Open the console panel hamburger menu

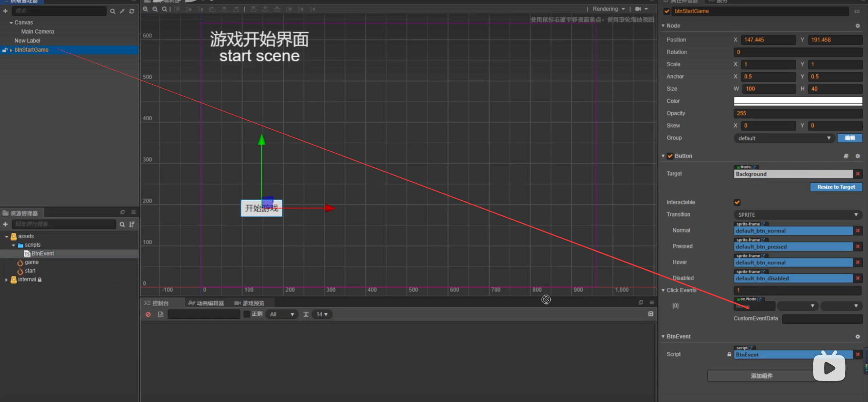(x=652, y=302)
